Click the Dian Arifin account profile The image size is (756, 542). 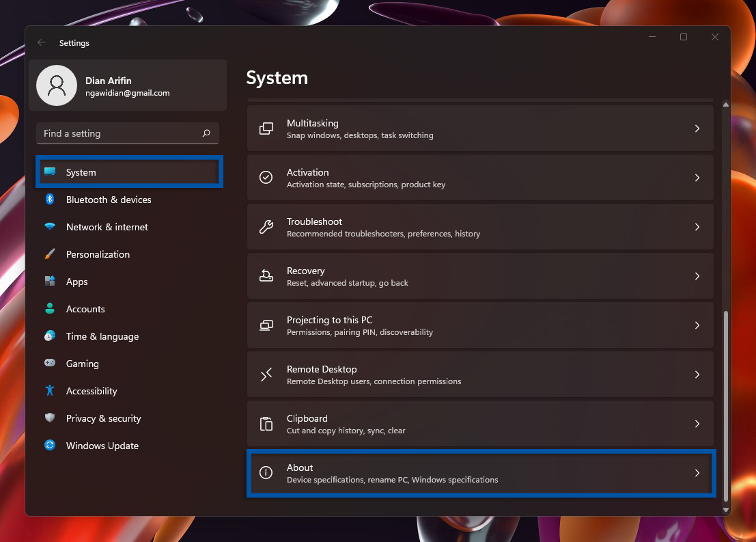click(127, 85)
